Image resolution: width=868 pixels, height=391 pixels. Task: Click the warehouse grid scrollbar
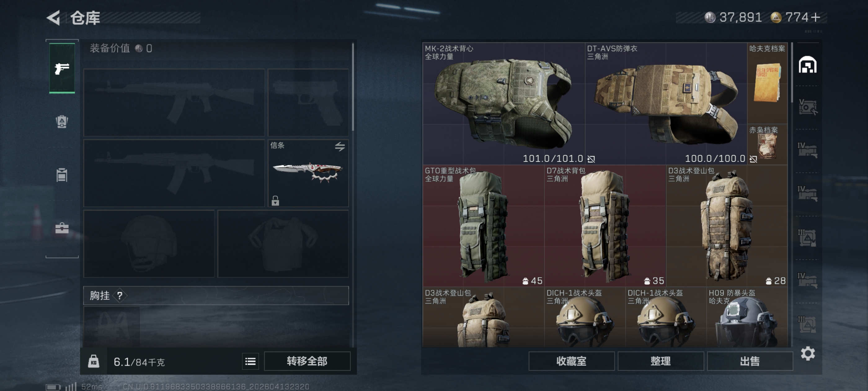click(x=791, y=73)
